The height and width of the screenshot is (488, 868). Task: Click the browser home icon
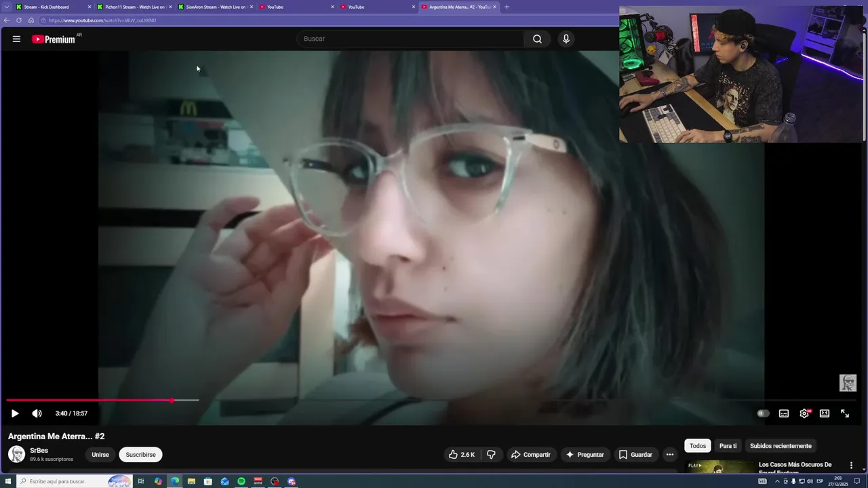click(31, 20)
